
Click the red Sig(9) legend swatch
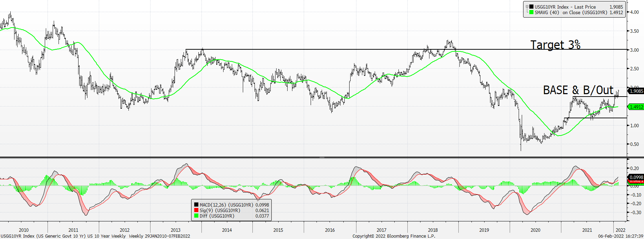coord(196,210)
